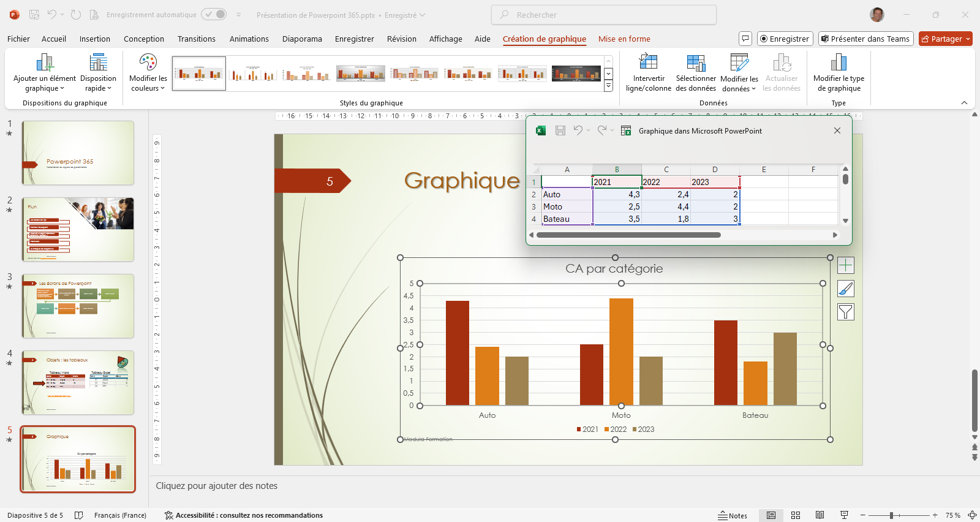980x522 pixels.
Task: Start slideshow from status bar
Action: pyautogui.click(x=844, y=515)
